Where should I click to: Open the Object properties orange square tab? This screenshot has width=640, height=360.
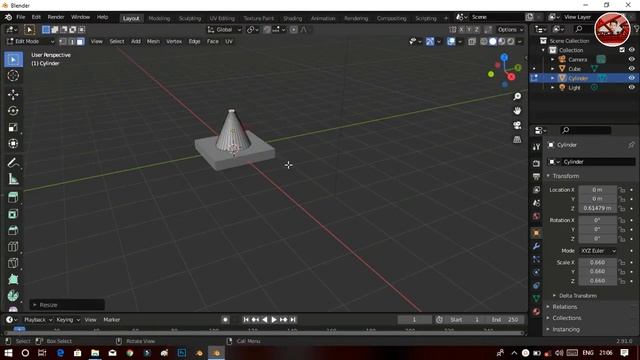pos(536,233)
